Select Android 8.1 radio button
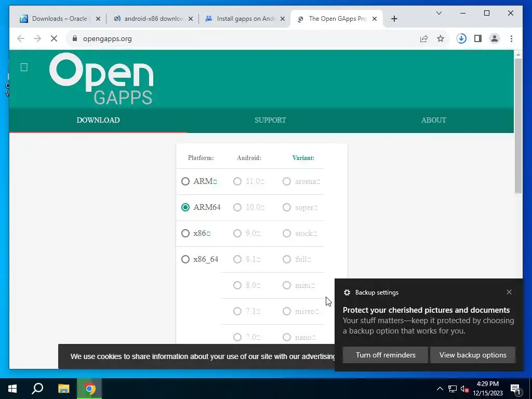This screenshot has height=399, width=532. pyautogui.click(x=237, y=259)
